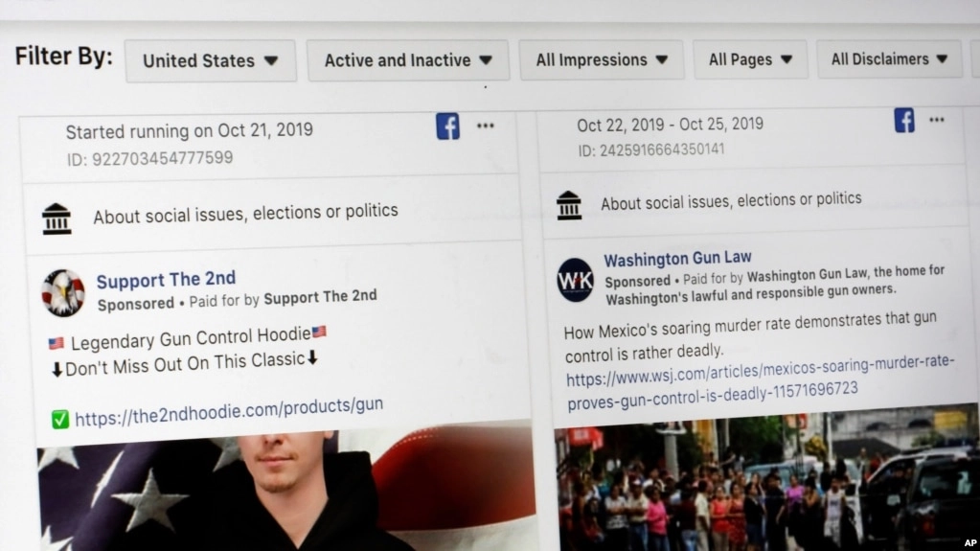Open the Support The 2nd page name link
Image resolution: width=980 pixels, height=551 pixels.
pos(167,280)
